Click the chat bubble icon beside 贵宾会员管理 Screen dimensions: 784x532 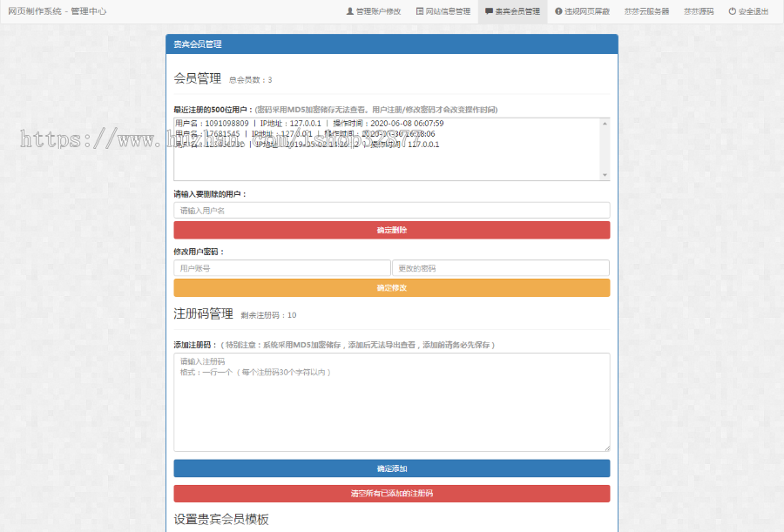pyautogui.click(x=489, y=11)
